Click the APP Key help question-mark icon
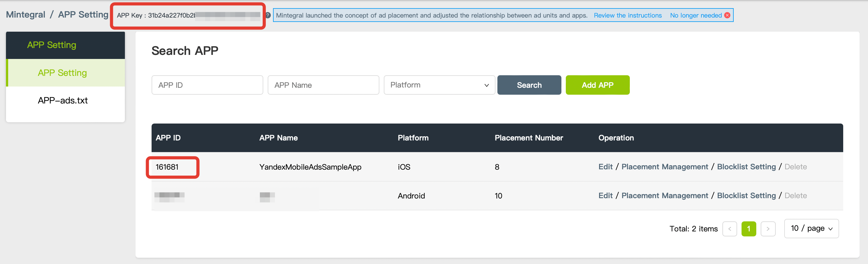The width and height of the screenshot is (868, 264). click(268, 15)
